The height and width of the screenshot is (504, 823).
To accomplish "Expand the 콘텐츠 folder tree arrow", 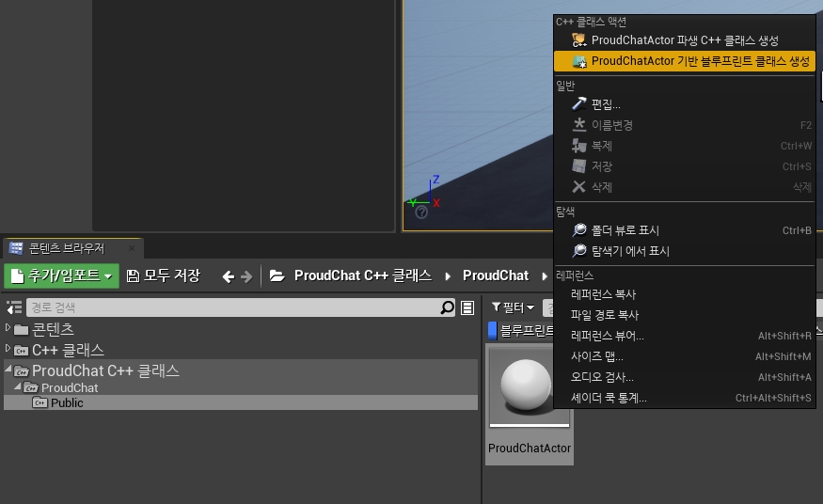I will [x=8, y=328].
